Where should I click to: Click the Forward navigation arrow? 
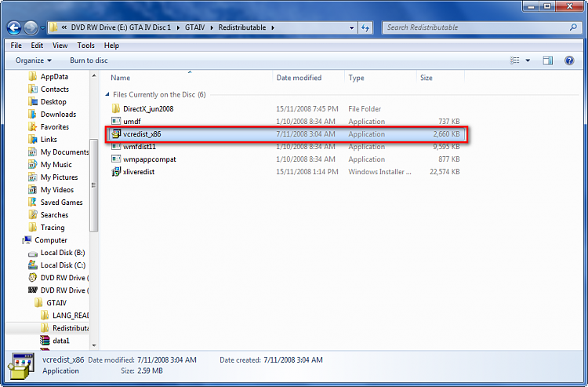[x=31, y=27]
